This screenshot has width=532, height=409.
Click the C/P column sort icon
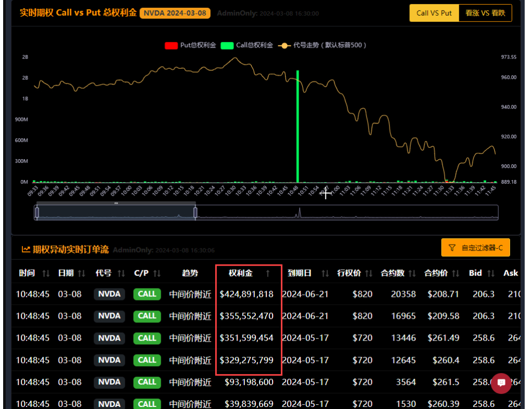click(x=157, y=273)
